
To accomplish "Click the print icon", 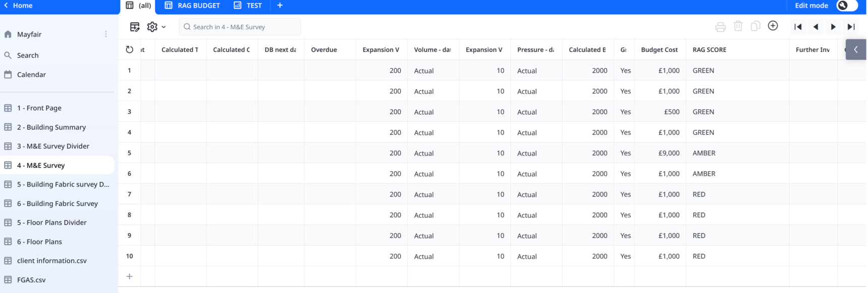I will pyautogui.click(x=720, y=27).
